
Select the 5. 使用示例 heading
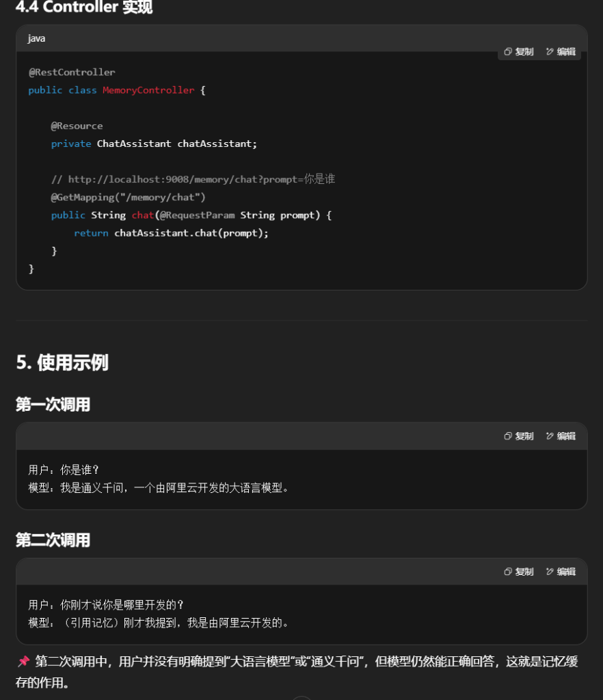(x=62, y=362)
